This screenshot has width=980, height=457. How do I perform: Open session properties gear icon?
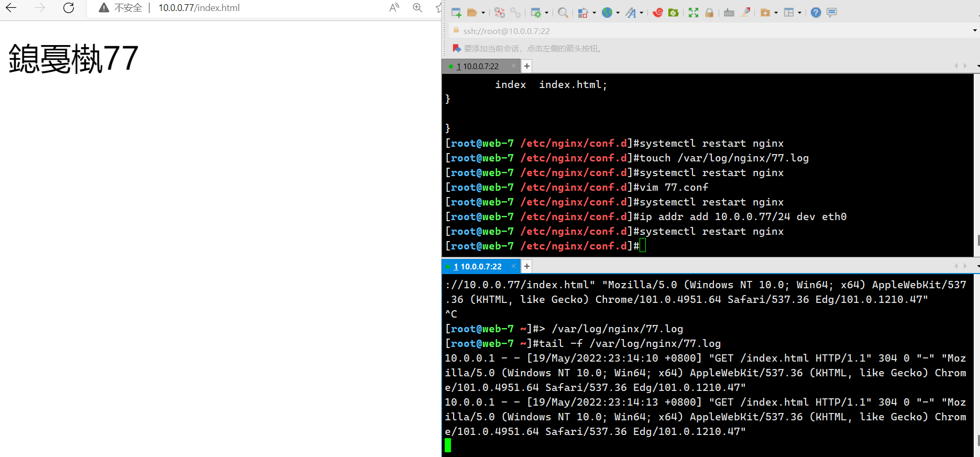(536, 13)
